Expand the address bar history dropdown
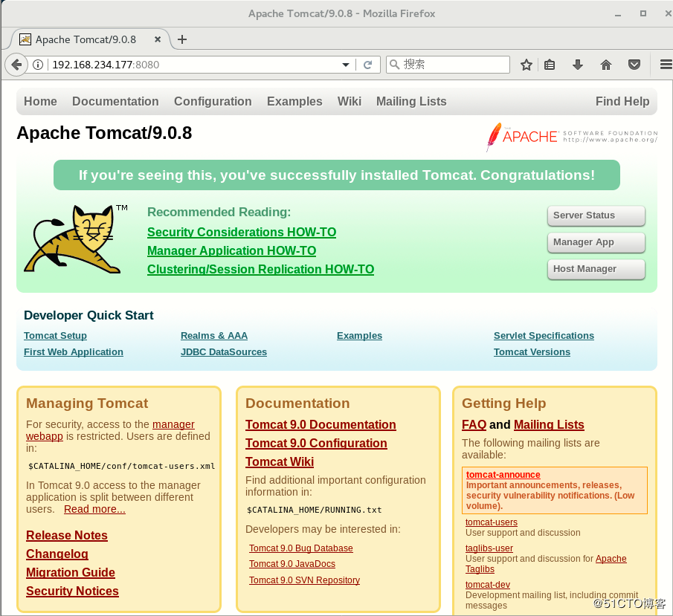Screen dimensions: 673x616 346,65
